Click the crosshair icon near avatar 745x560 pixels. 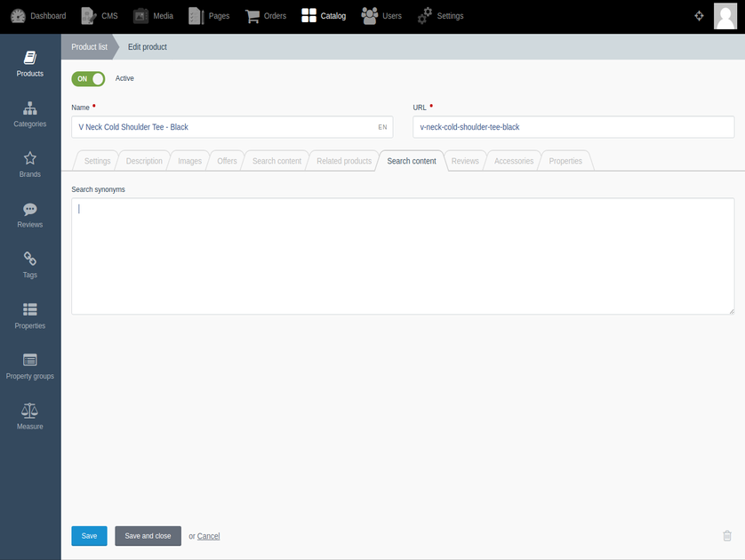(699, 16)
